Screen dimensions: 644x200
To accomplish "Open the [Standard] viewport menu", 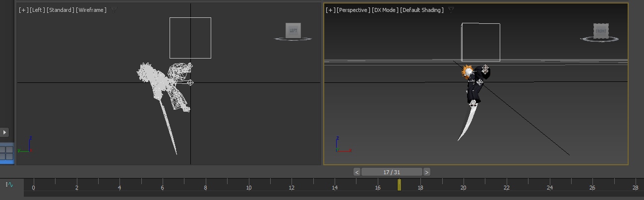I will tap(60, 10).
